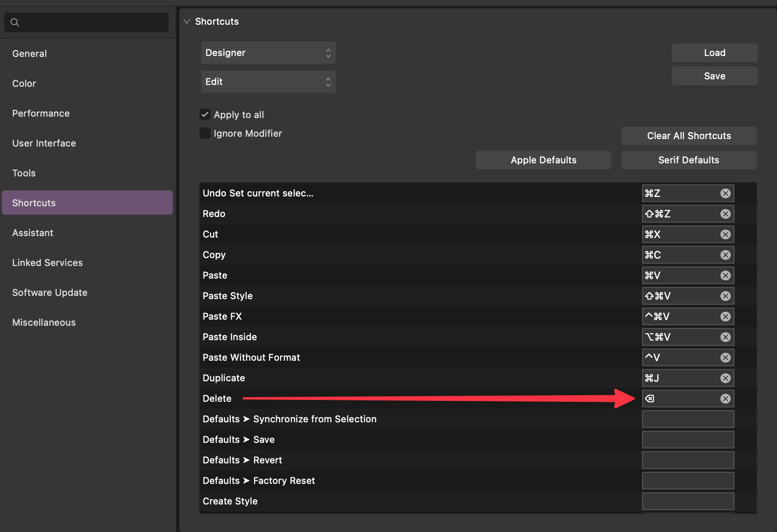Select the 'Undo Set current selec…' row label
The height and width of the screenshot is (532, 777).
[x=258, y=193]
